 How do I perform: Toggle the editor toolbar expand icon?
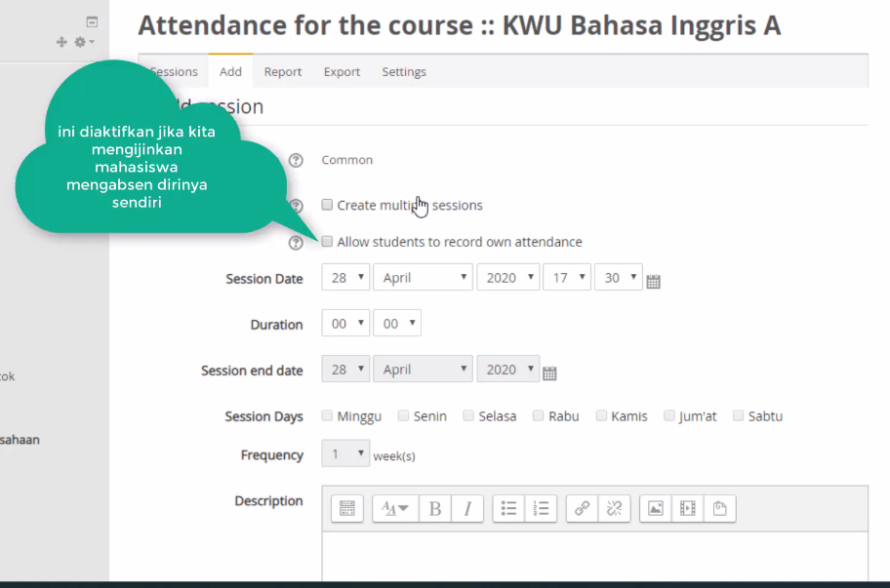[346, 508]
